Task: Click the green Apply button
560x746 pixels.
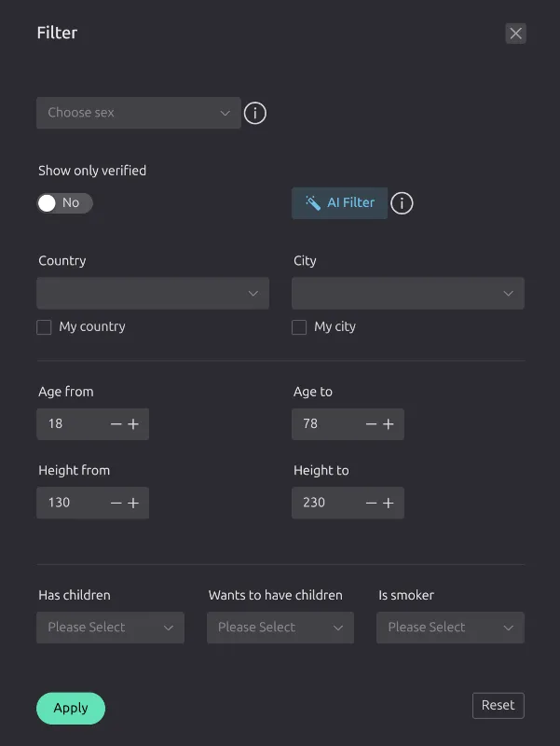Action: pos(71,708)
